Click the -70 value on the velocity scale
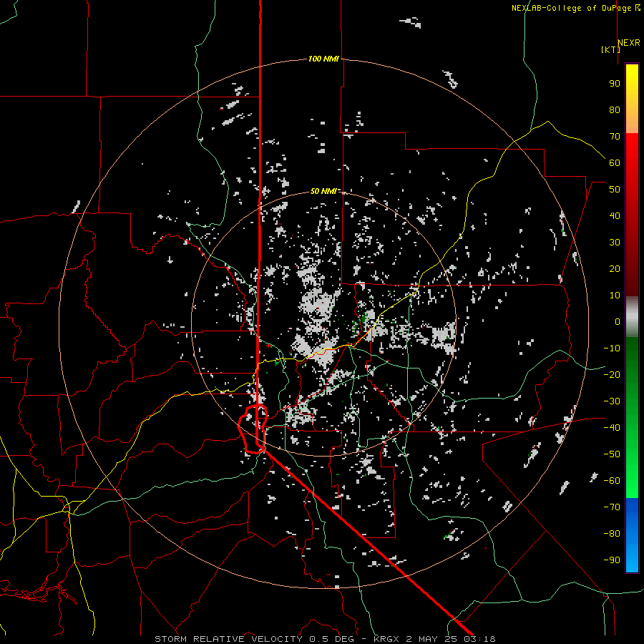The image size is (644, 644). point(612,507)
